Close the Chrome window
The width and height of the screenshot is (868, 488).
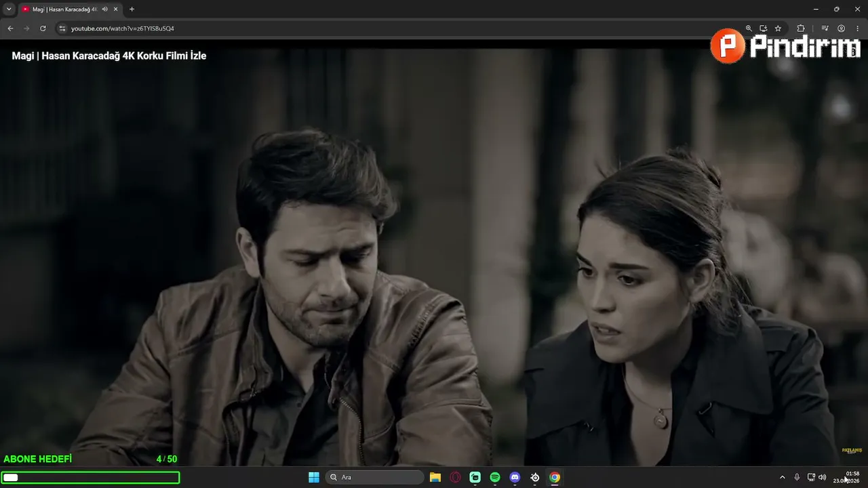856,9
